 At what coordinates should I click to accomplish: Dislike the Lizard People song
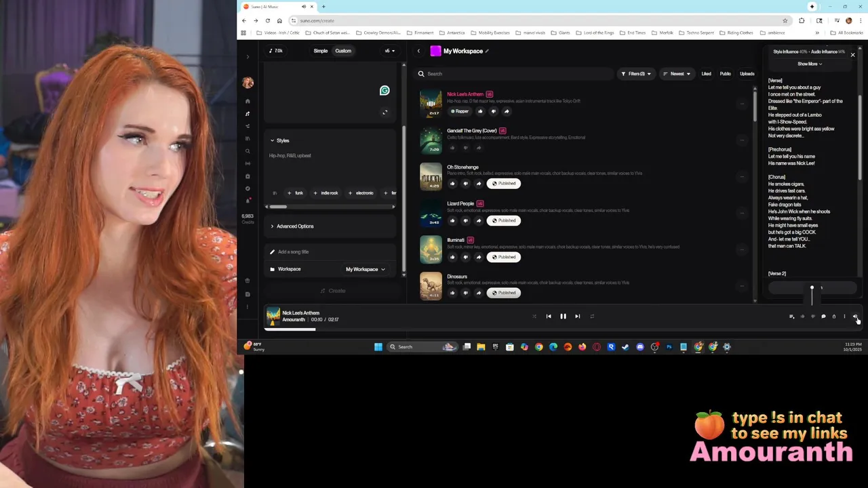465,220
